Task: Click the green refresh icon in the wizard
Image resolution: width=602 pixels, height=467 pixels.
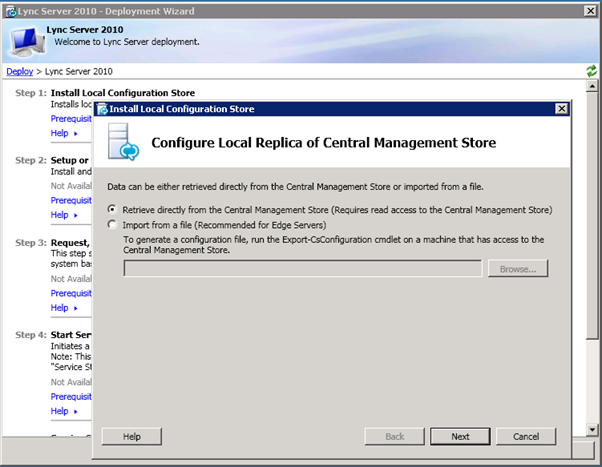Action: (592, 72)
